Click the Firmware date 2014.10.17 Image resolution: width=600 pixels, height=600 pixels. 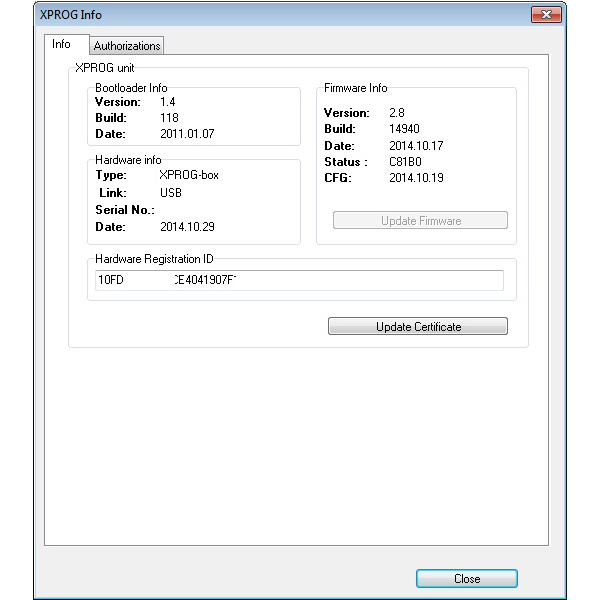coord(415,146)
